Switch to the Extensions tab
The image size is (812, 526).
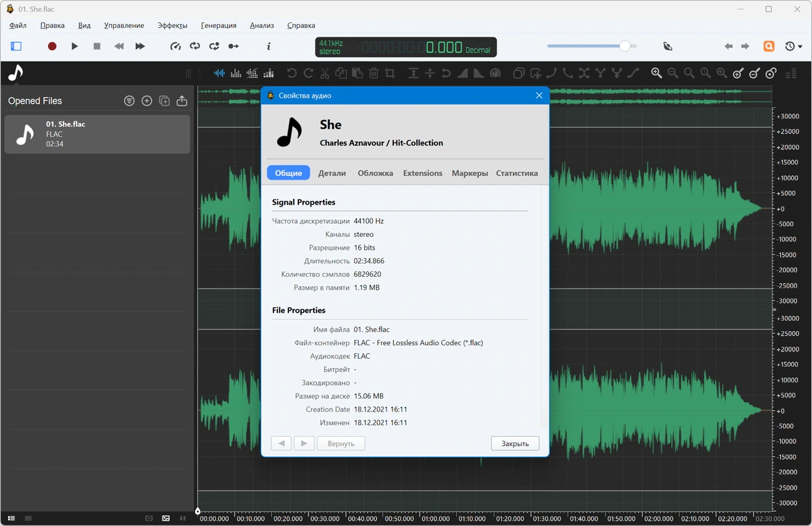click(x=423, y=173)
